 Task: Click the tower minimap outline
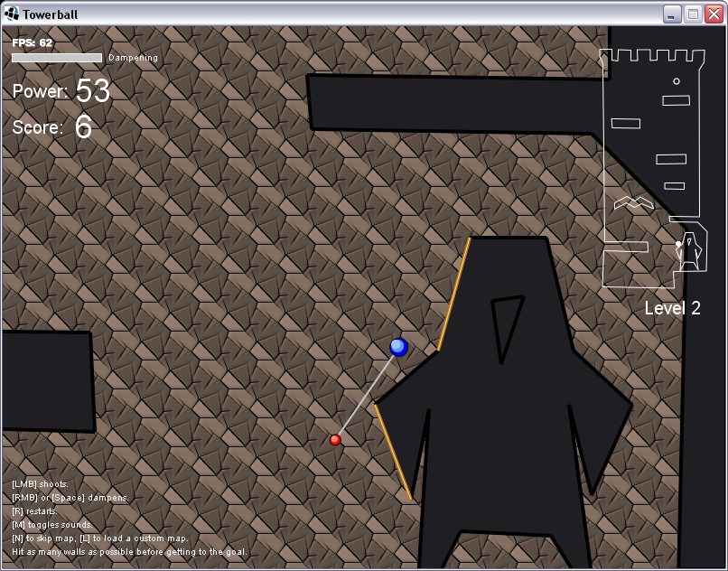(x=655, y=168)
